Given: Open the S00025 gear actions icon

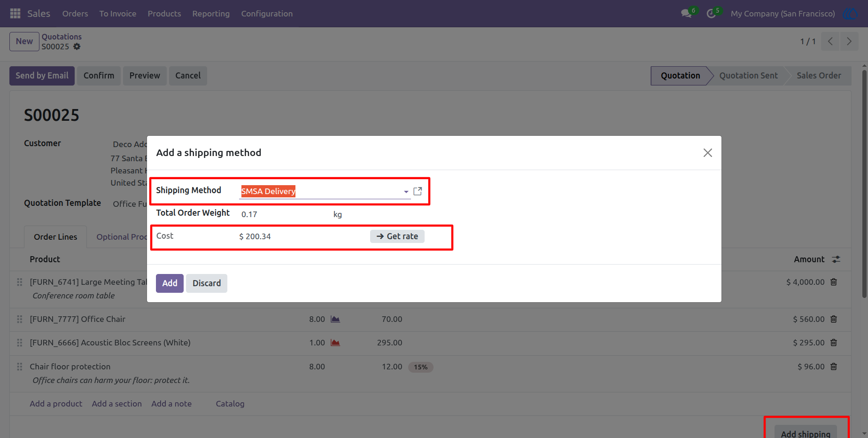Looking at the screenshot, I should pos(77,47).
